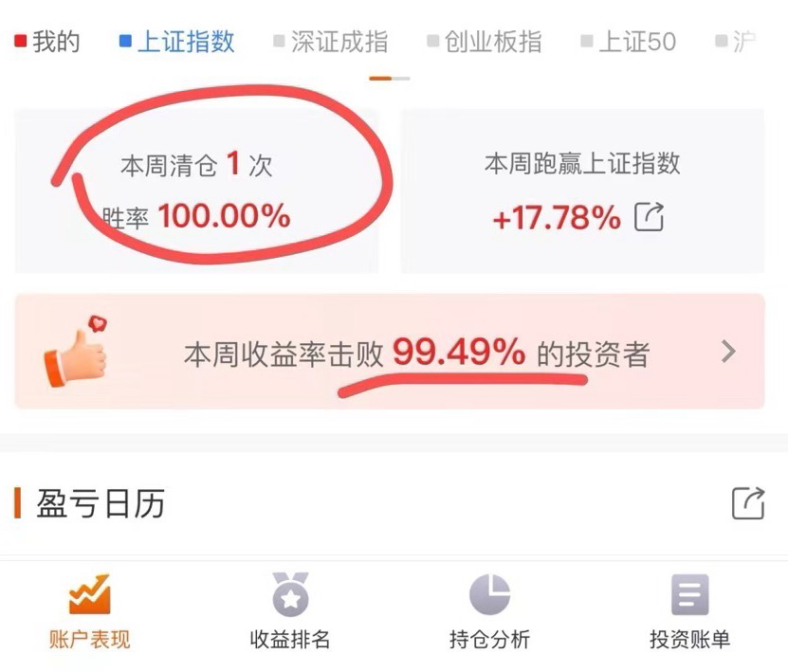Toggle the 我的 red legend marker
788x672 pixels.
[20, 41]
